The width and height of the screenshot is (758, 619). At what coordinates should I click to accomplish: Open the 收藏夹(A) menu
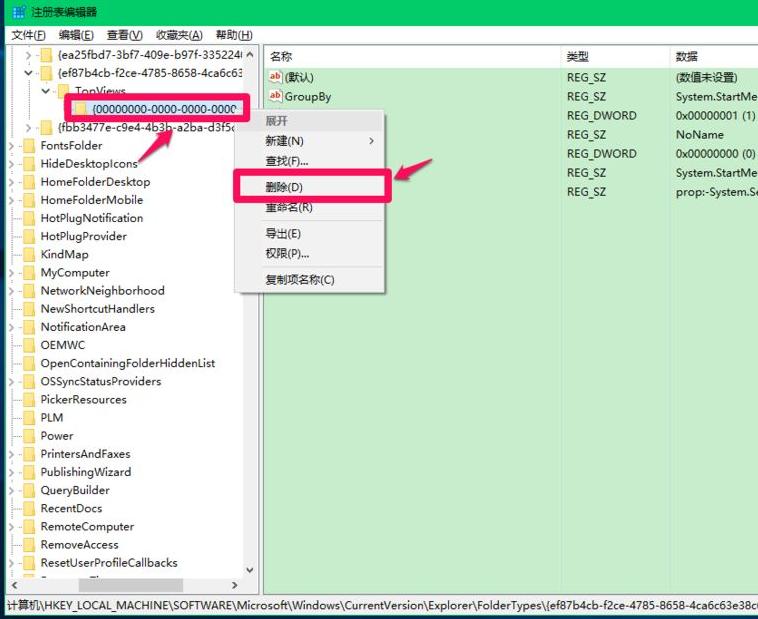[x=179, y=35]
